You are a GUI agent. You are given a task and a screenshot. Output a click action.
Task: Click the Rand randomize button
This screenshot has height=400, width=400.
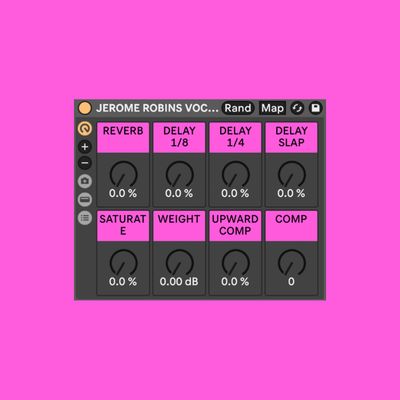pos(238,108)
